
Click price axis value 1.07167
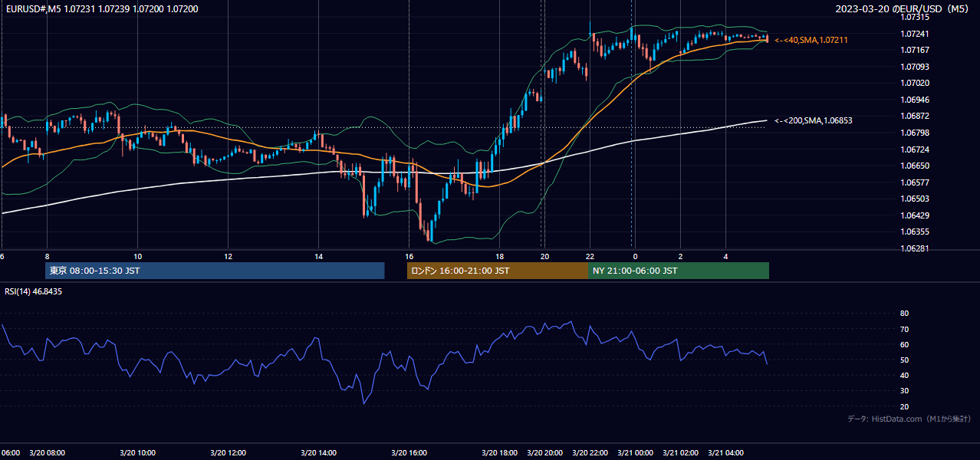(915, 50)
